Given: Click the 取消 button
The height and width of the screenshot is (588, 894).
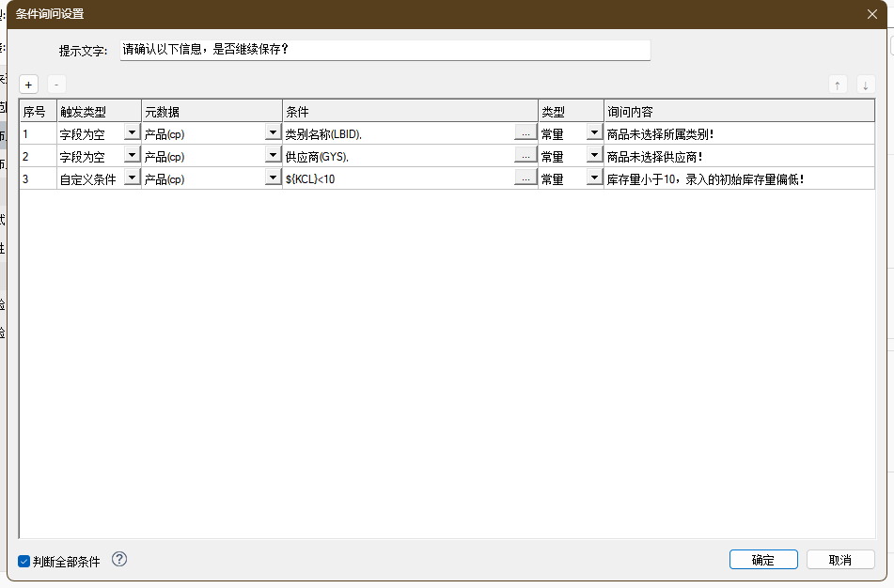Looking at the screenshot, I should point(840,560).
